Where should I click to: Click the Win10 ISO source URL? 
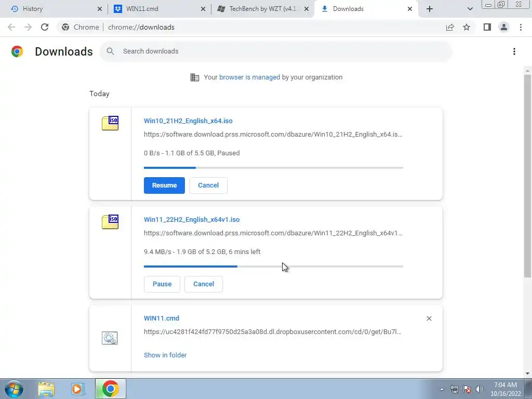point(273,135)
